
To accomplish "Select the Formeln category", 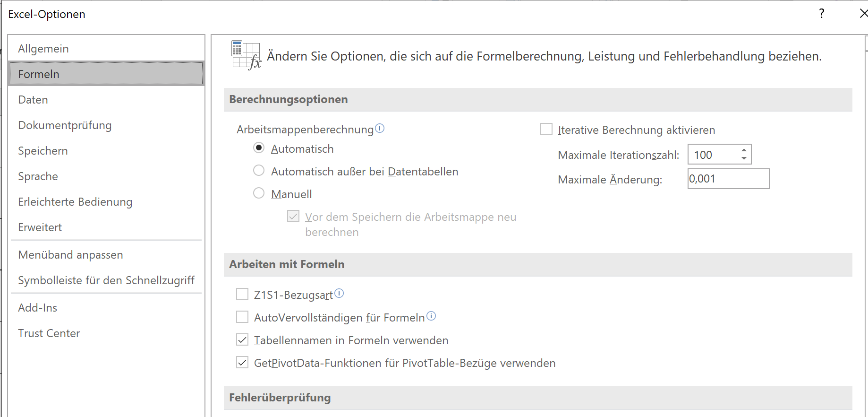I will click(106, 74).
